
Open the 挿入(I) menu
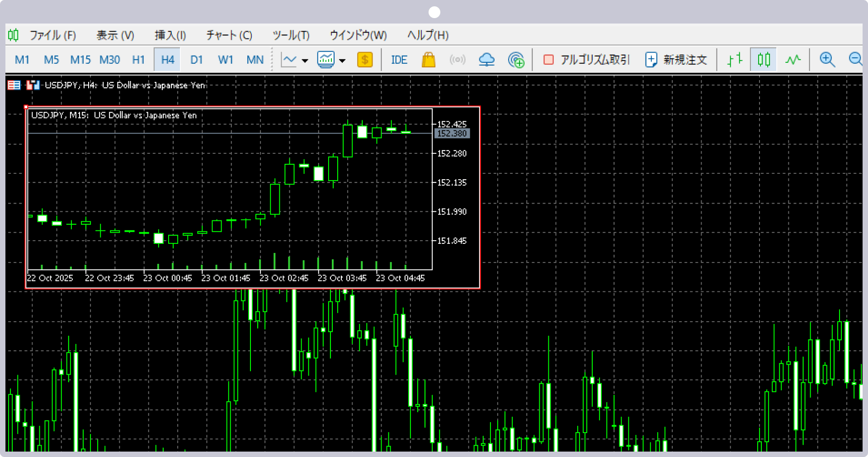170,35
